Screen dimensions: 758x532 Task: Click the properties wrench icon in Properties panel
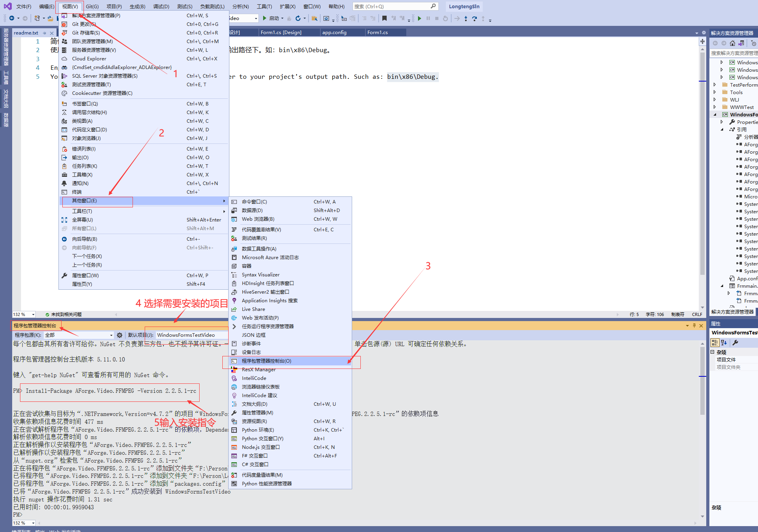(x=735, y=343)
